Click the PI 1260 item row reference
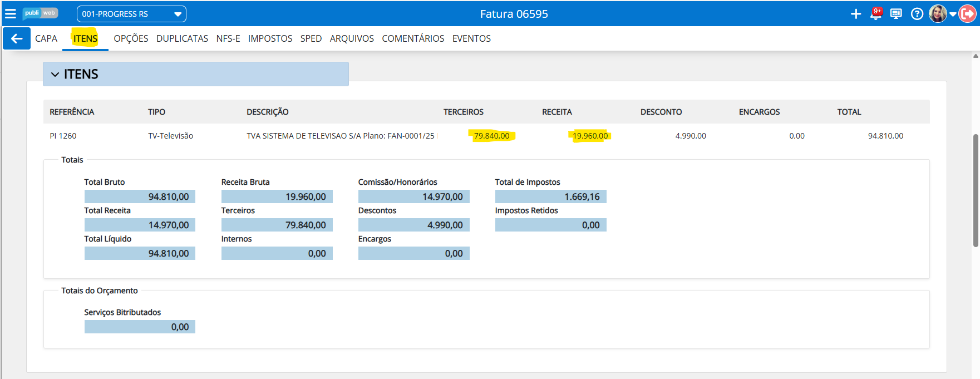The image size is (980, 379). click(63, 136)
